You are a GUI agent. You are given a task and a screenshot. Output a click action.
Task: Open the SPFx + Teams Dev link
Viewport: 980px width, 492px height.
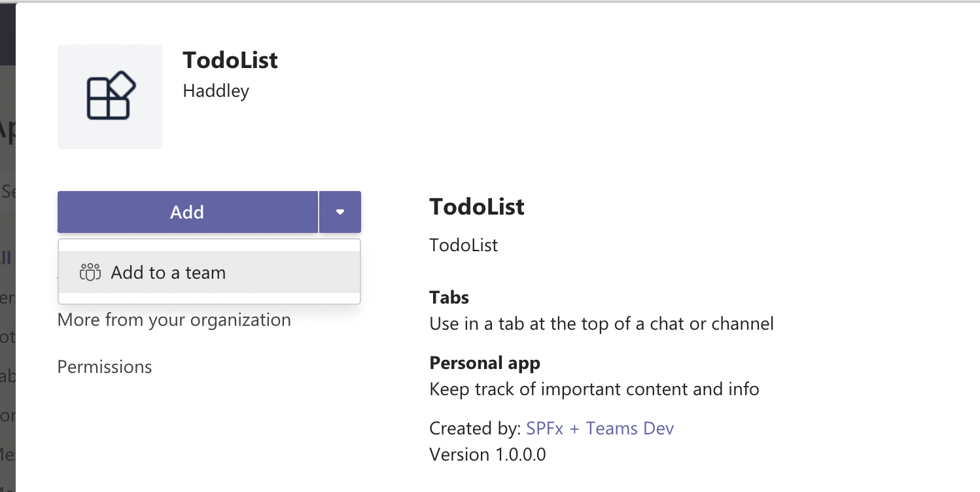(x=600, y=429)
